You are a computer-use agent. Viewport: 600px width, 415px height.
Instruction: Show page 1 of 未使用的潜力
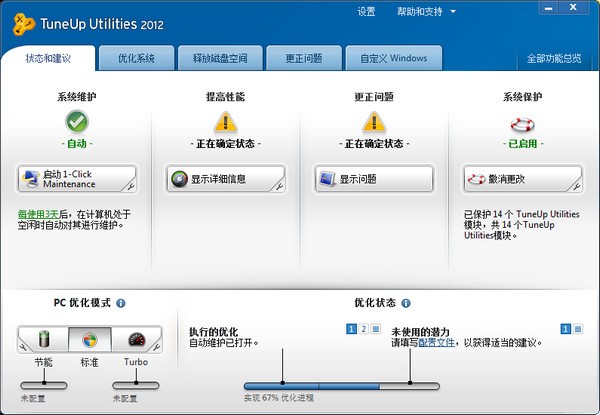[x=566, y=329]
